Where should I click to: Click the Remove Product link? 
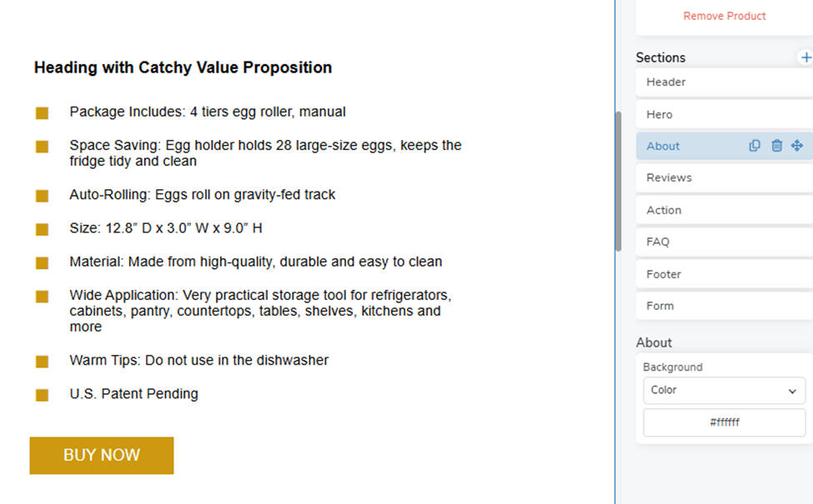(724, 16)
